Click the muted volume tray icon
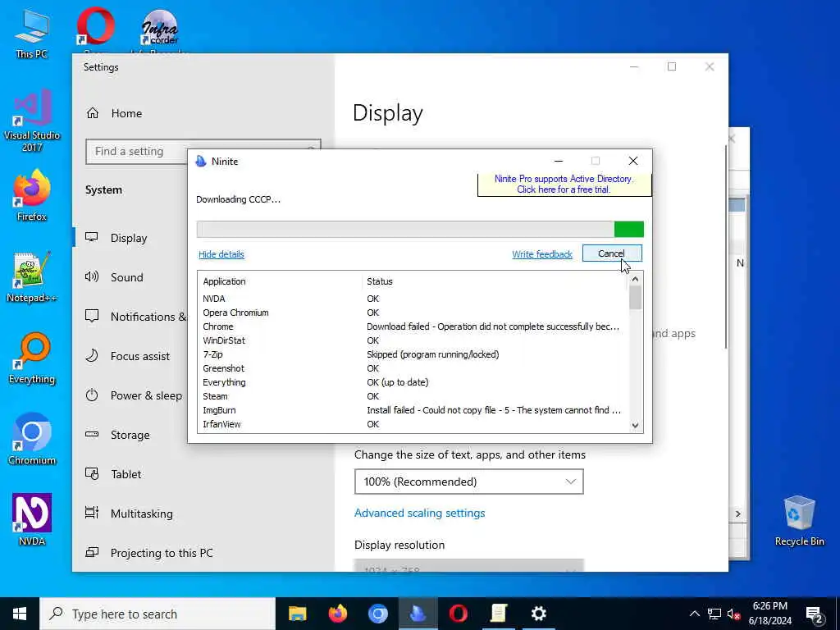The image size is (840, 630). 734,614
